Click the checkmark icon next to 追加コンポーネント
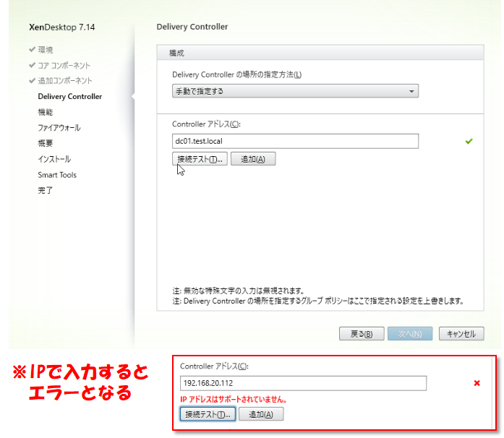 (32, 80)
